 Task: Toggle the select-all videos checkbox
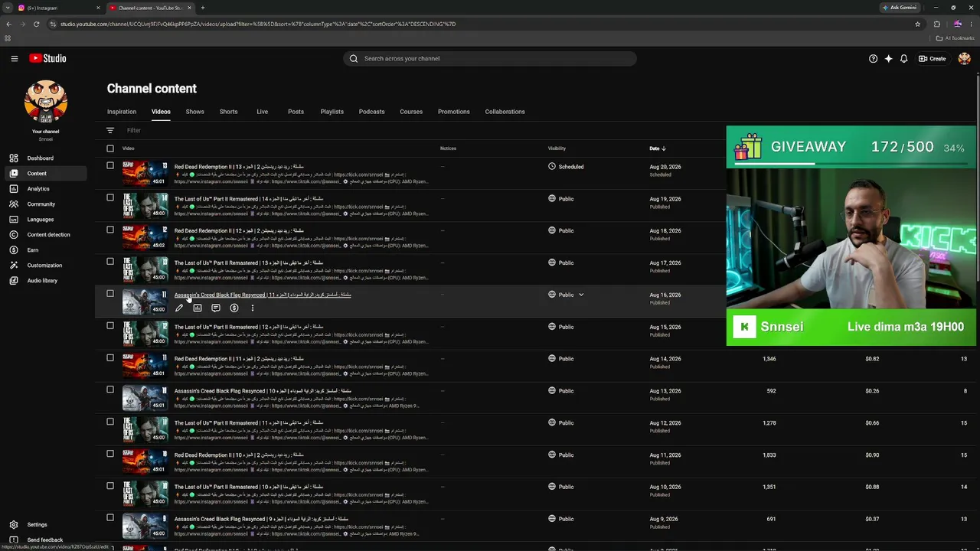point(110,148)
